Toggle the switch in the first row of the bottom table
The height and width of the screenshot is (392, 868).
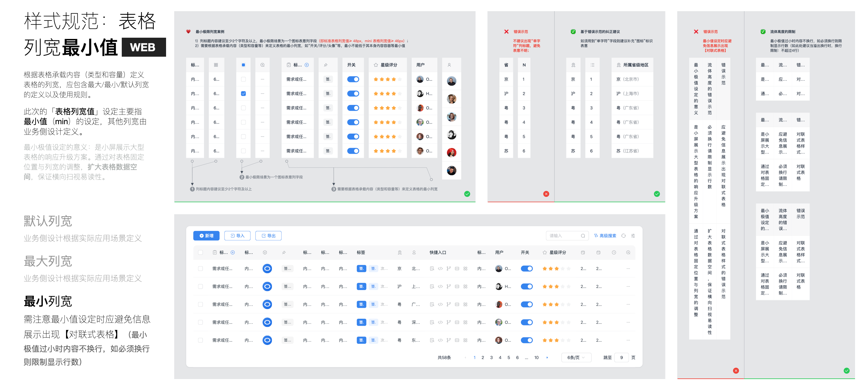click(527, 269)
